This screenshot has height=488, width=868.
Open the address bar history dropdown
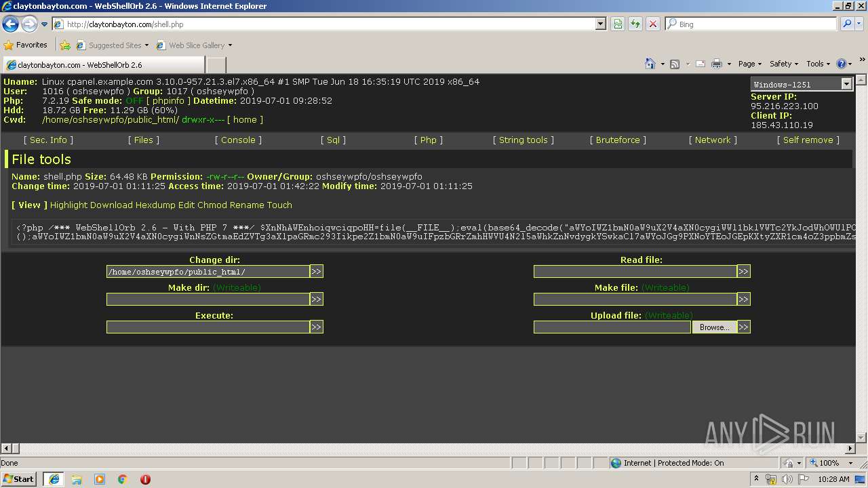coord(600,24)
